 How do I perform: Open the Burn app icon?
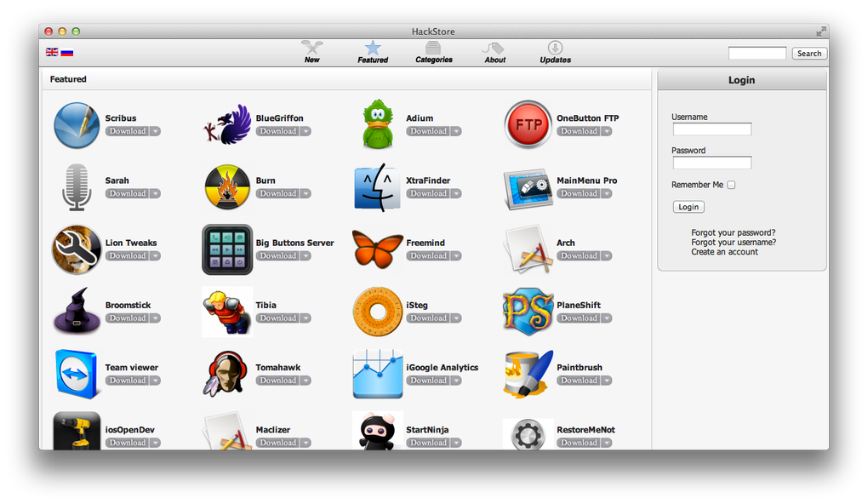click(227, 187)
